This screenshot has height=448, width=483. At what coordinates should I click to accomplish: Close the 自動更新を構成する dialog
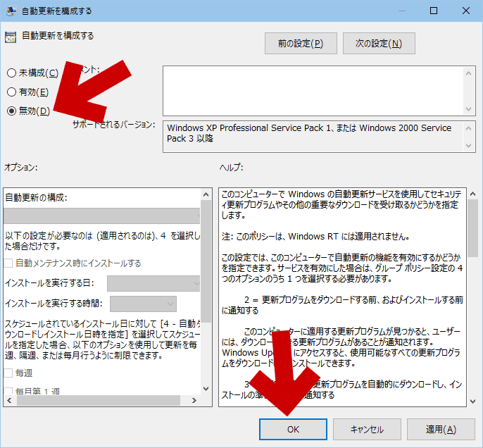(466, 11)
